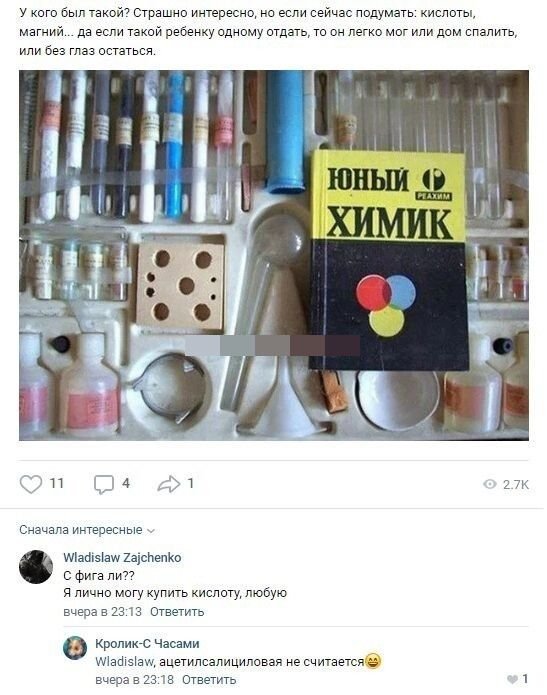Open Wladislaw Zajchenko's profile name link
Image resolution: width=547 pixels, height=695 pixels.
pyautogui.click(x=122, y=557)
